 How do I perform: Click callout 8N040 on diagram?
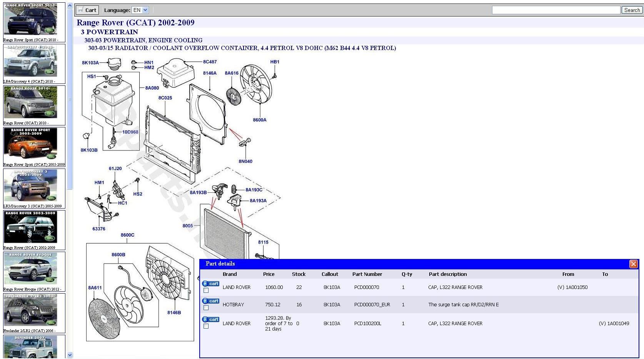click(245, 161)
